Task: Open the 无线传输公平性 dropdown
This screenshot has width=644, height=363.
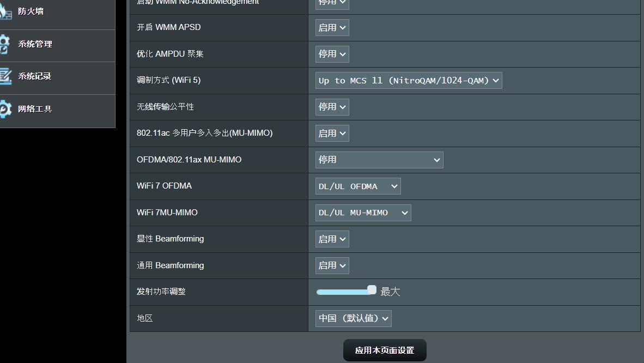Action: 331,107
